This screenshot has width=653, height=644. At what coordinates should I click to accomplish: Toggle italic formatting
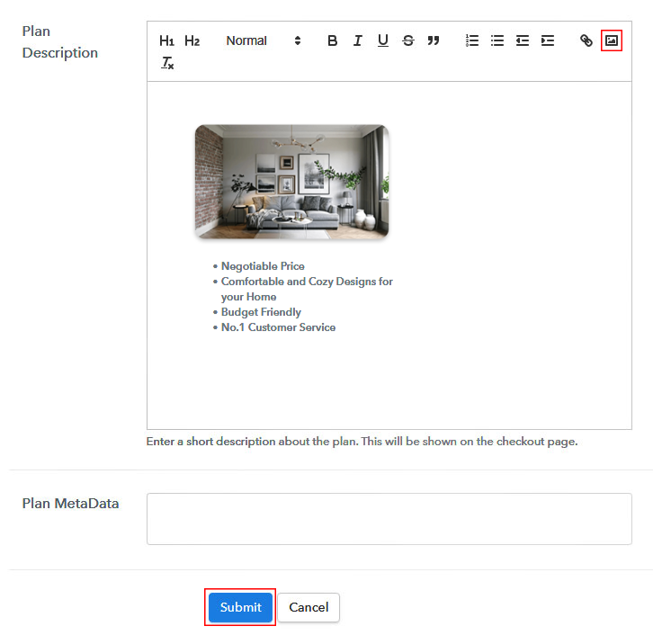coord(357,40)
